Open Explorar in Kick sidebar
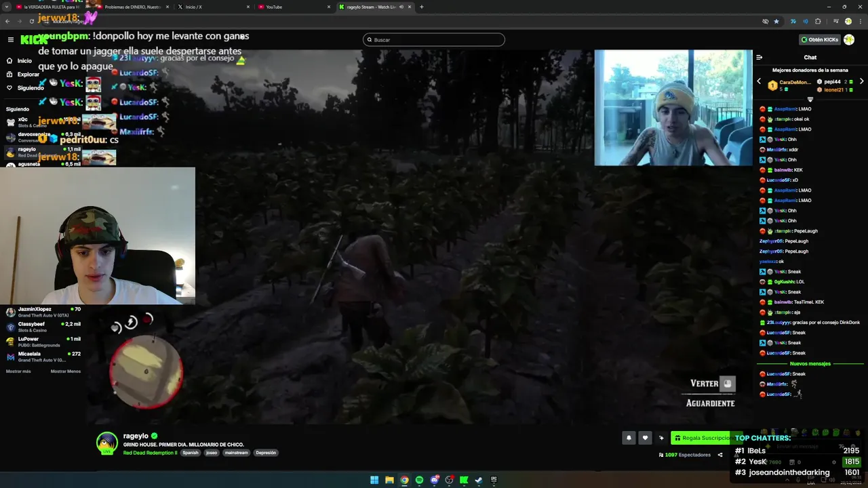868x488 pixels. [23, 74]
